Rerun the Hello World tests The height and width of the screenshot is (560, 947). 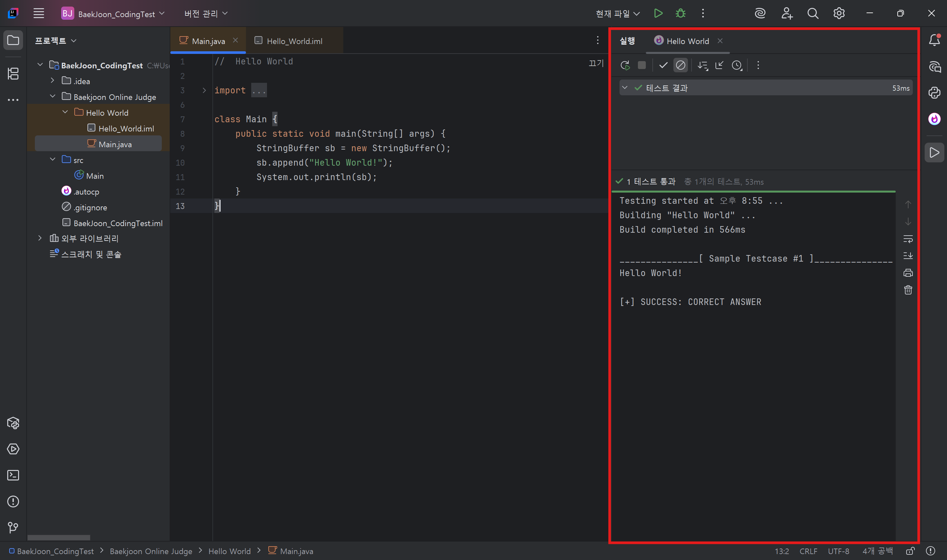click(x=625, y=65)
